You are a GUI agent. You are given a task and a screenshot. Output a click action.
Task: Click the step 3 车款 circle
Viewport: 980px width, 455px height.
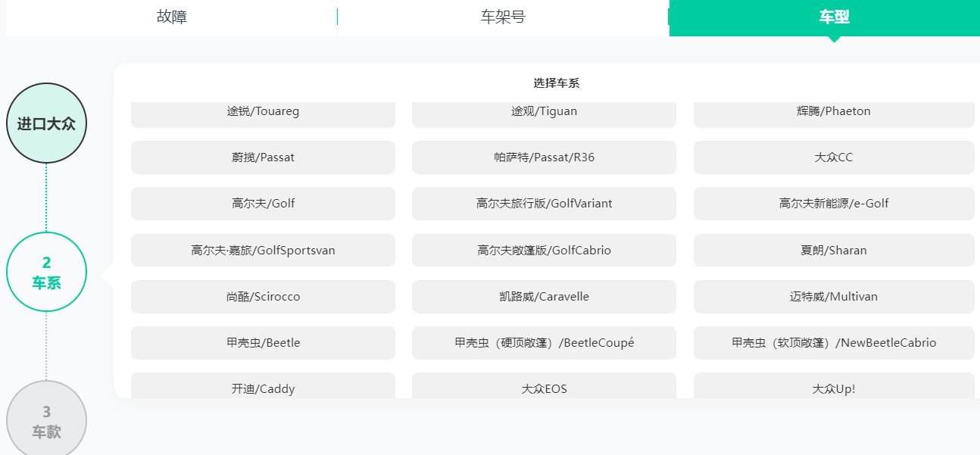[46, 419]
